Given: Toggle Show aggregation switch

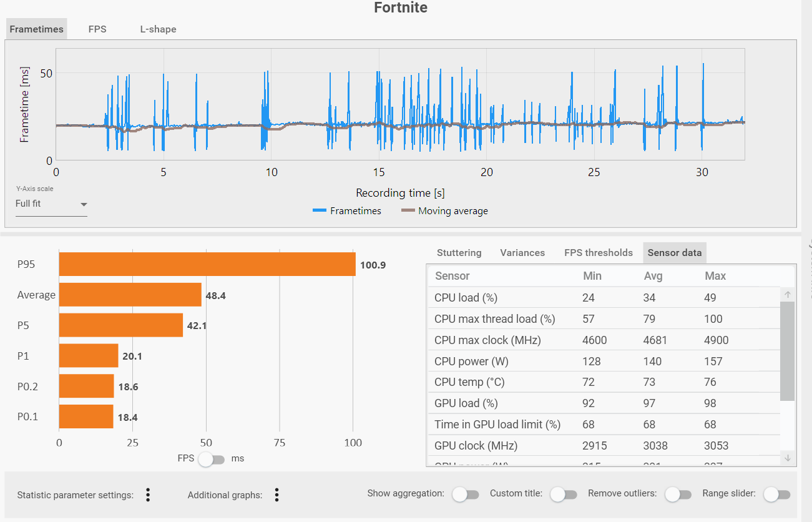Looking at the screenshot, I should coord(466,495).
